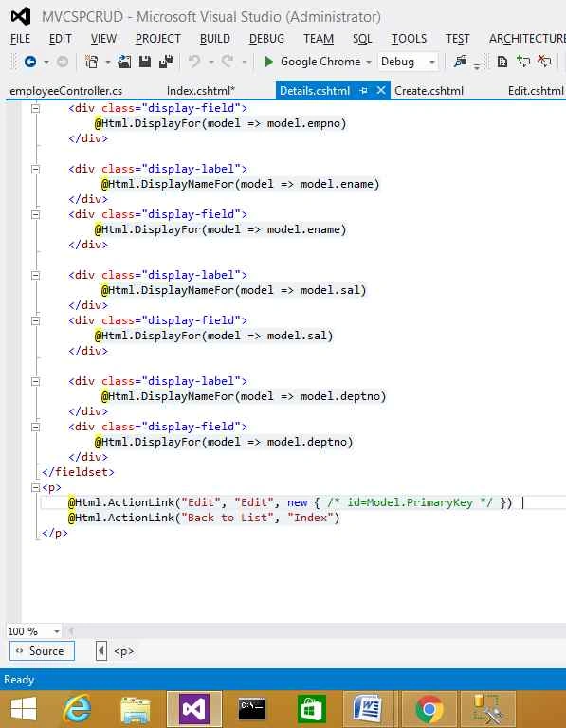Open Internet Explorer from taskbar
The width and height of the screenshot is (566, 728).
(x=77, y=709)
